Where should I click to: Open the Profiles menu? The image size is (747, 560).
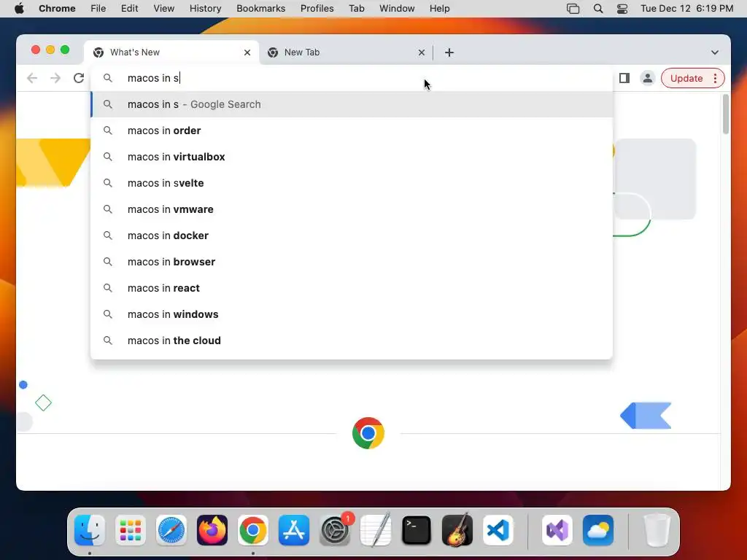[317, 9]
